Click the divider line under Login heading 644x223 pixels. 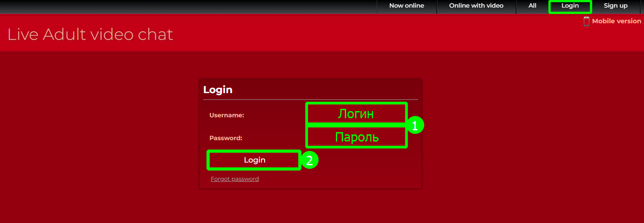[x=310, y=99]
